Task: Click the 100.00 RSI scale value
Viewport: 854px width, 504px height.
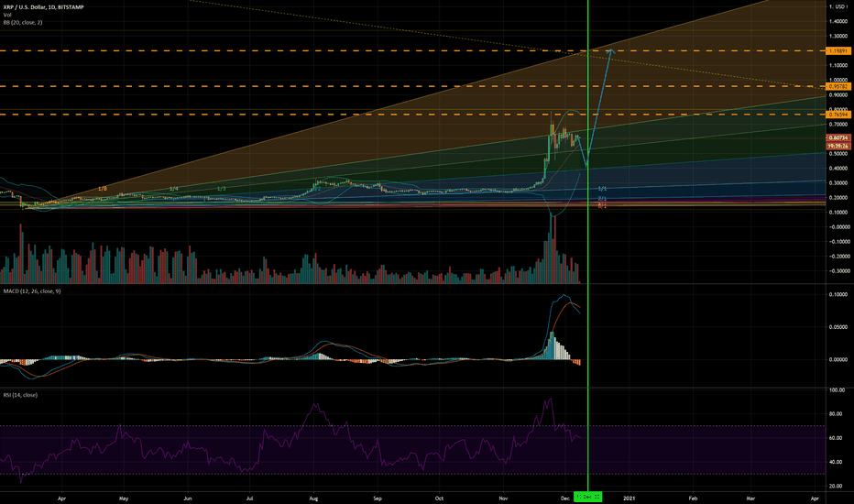Action: pos(838,390)
